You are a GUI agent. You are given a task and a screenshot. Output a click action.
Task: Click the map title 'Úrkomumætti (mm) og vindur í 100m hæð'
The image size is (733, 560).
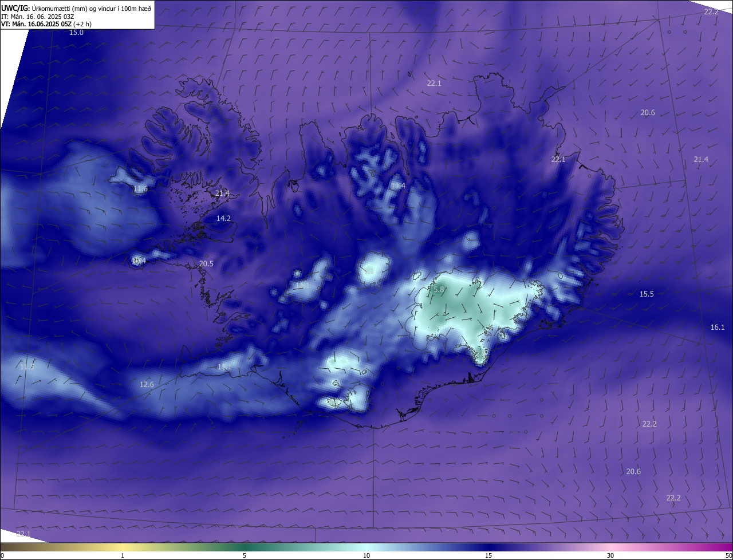tap(91, 8)
